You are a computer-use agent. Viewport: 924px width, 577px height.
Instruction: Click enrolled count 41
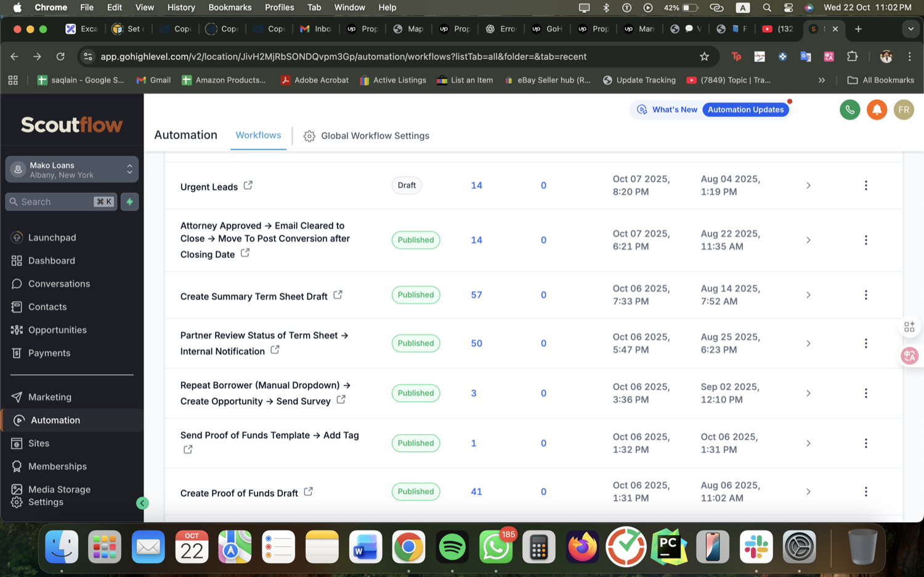[476, 492]
